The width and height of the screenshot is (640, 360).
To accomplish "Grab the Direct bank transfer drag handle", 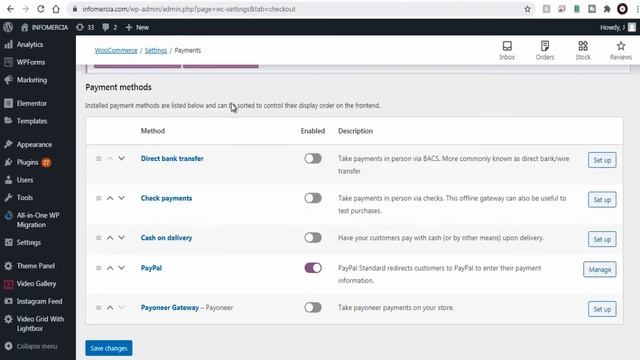I will tap(98, 158).
